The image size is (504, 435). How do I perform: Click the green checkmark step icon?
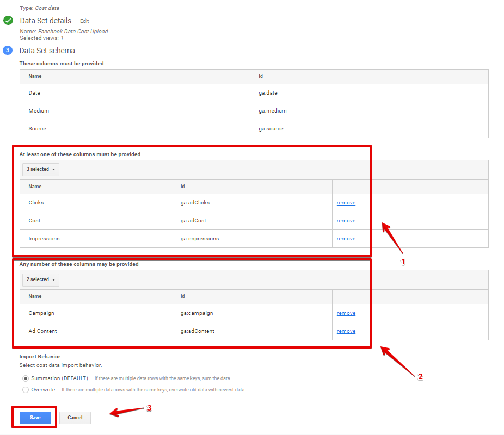pyautogui.click(x=8, y=21)
